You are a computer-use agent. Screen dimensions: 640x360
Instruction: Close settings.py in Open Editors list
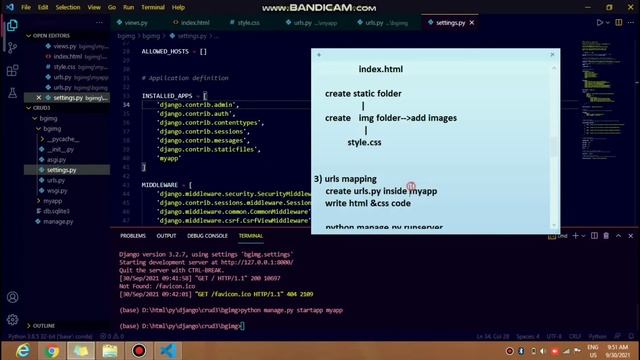click(39, 98)
